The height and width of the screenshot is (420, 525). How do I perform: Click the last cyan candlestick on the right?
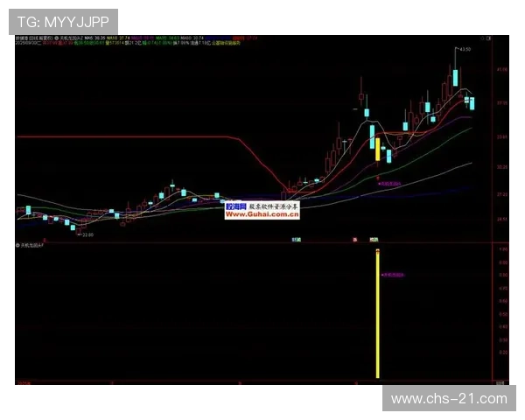(x=472, y=104)
